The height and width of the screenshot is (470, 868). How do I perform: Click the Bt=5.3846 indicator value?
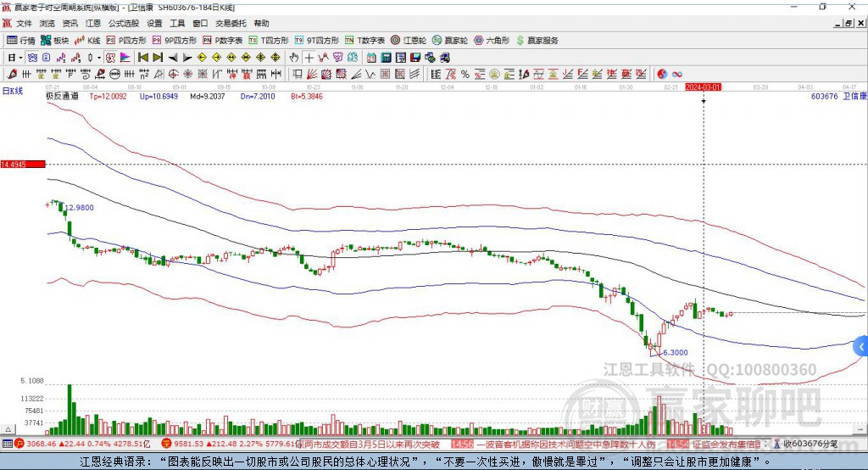pos(307,96)
